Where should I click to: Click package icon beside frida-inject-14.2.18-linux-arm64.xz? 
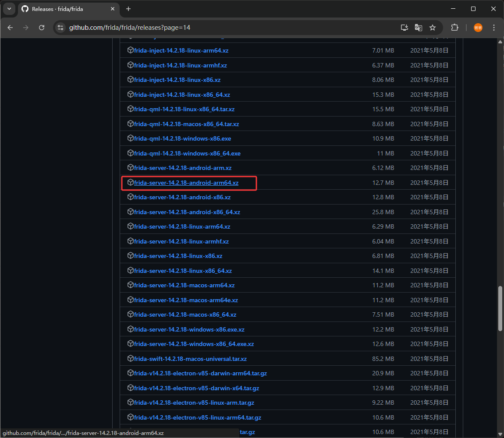(130, 50)
